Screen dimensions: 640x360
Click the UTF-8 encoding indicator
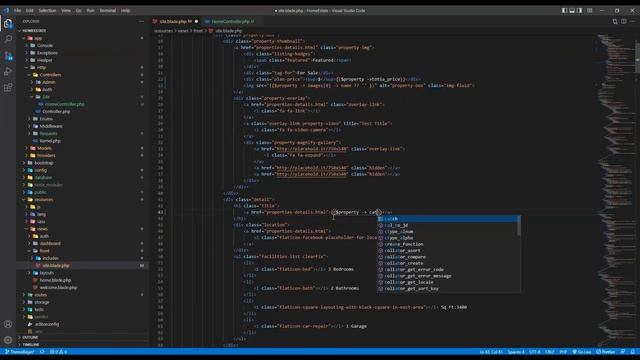(535, 352)
